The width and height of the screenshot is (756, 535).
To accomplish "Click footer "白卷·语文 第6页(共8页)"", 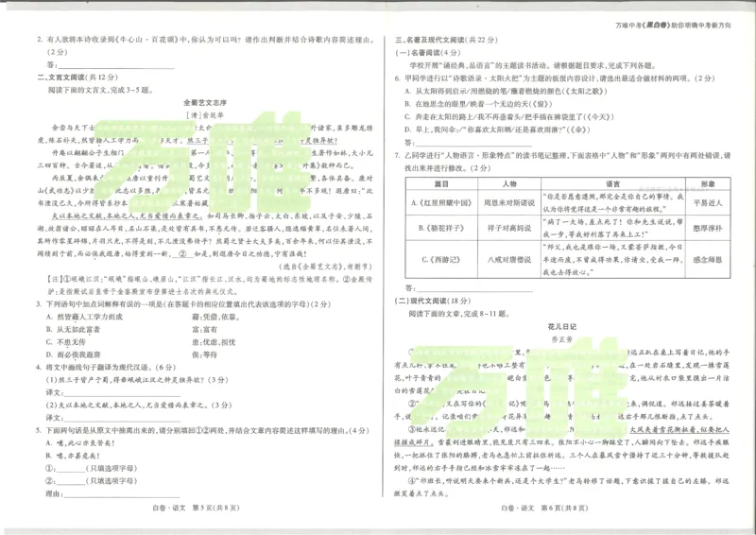I will pos(545,508).
